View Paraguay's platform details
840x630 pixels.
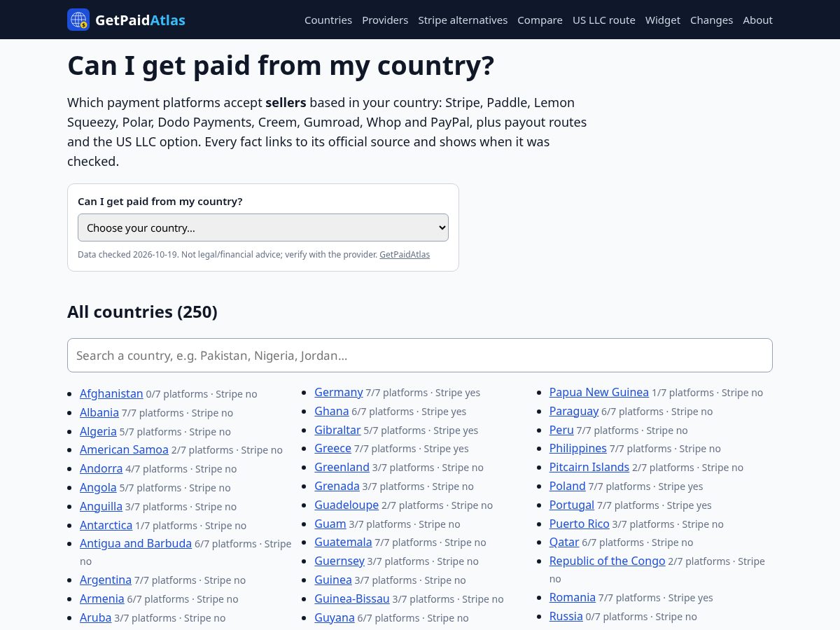574,411
